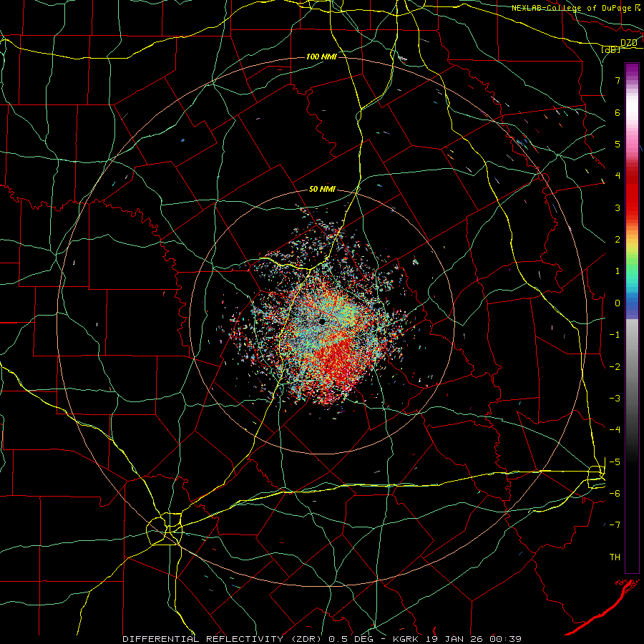Click the -3 value on color scale
Screen dimensions: 644x644
tap(615, 398)
